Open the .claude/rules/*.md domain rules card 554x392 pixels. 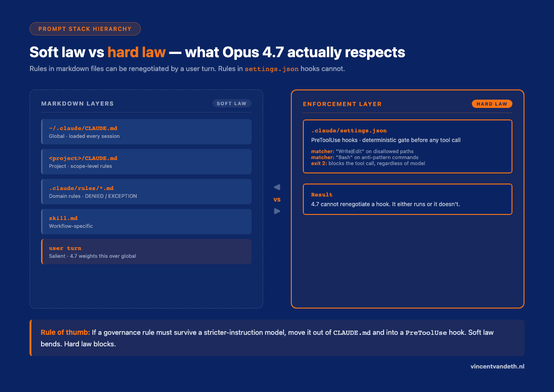pyautogui.click(x=146, y=191)
